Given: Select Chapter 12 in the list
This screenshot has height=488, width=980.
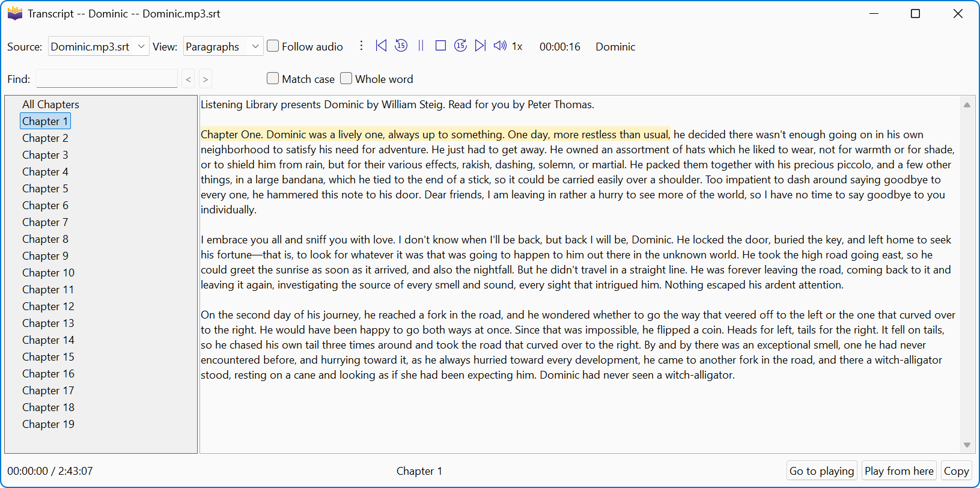Looking at the screenshot, I should point(48,307).
